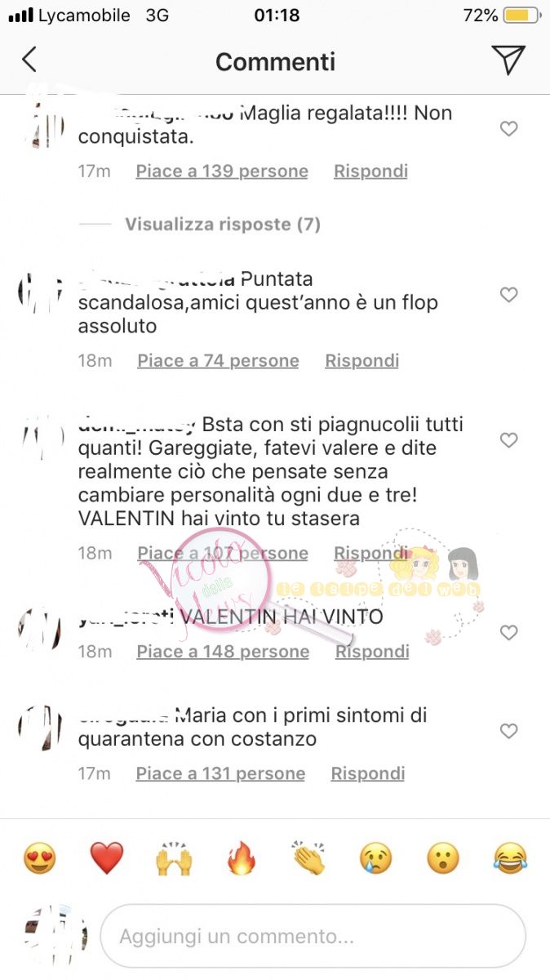The height and width of the screenshot is (980, 550).
Task: Like the 'Maglia regalata' comment
Action: tap(509, 129)
